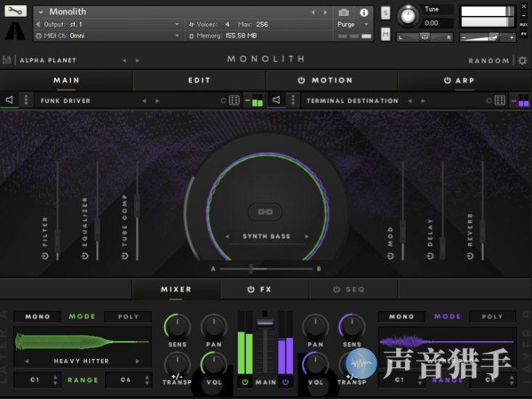Switch to the MAIN tab
Viewport: 532px width, 399px height.
pyautogui.click(x=66, y=81)
